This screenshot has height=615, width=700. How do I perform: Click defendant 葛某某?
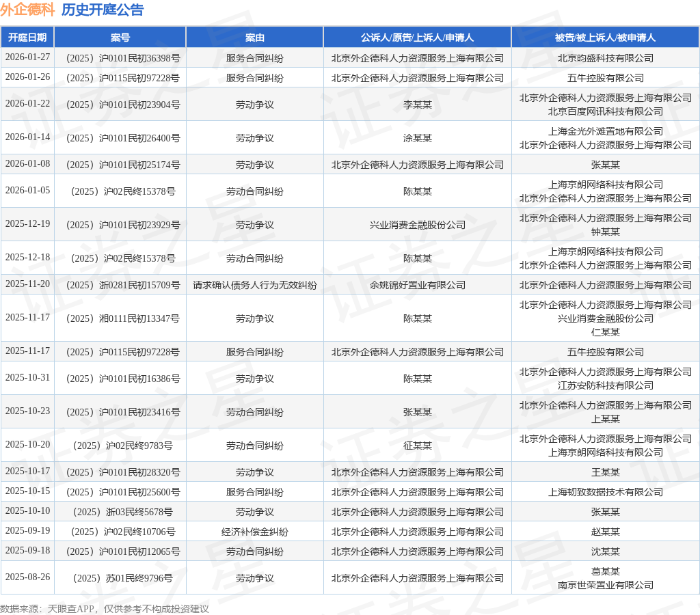[606, 571]
